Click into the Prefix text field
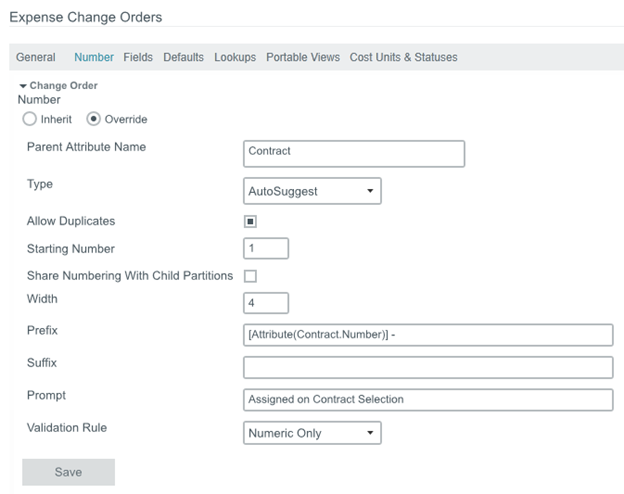This screenshot has width=624, height=494. click(428, 335)
